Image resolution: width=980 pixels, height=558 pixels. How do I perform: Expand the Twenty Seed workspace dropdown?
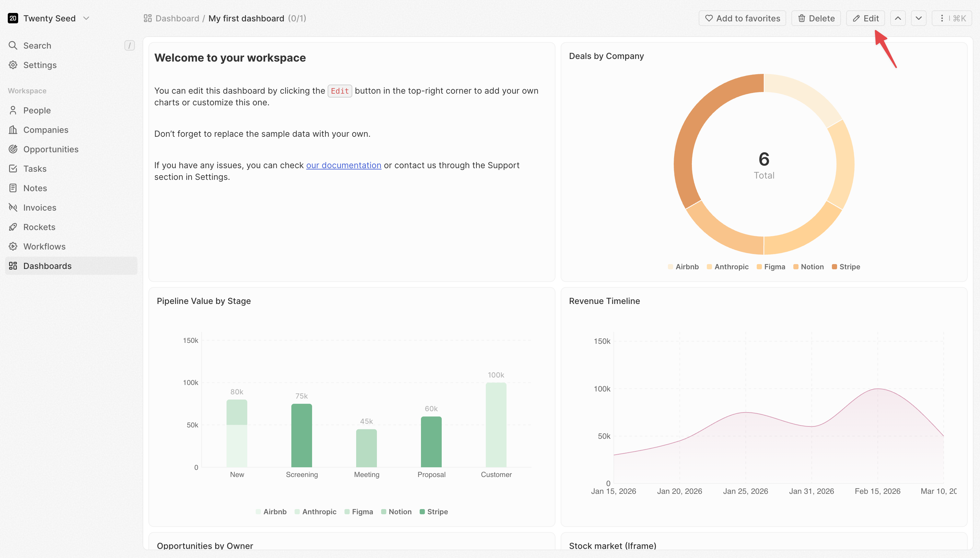(86, 18)
